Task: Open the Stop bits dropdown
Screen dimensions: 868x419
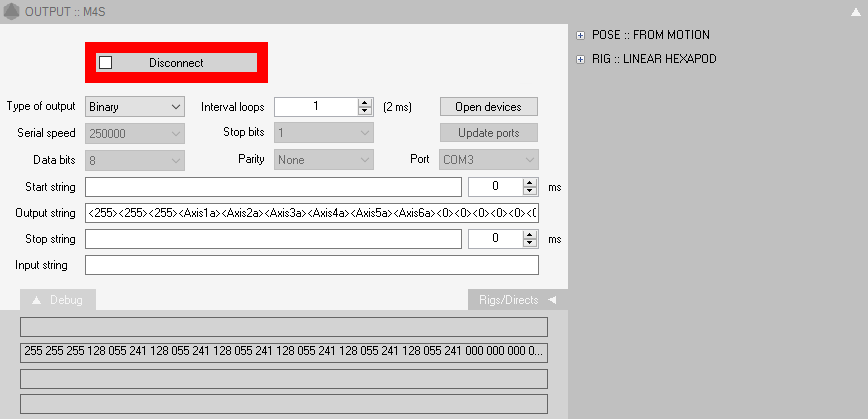Action: (324, 133)
